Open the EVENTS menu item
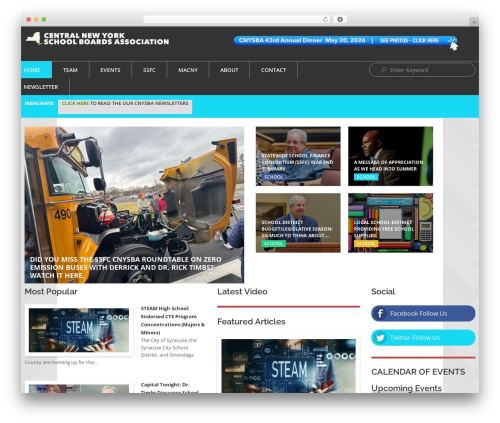Screen dimensions: 500x423 [110, 70]
